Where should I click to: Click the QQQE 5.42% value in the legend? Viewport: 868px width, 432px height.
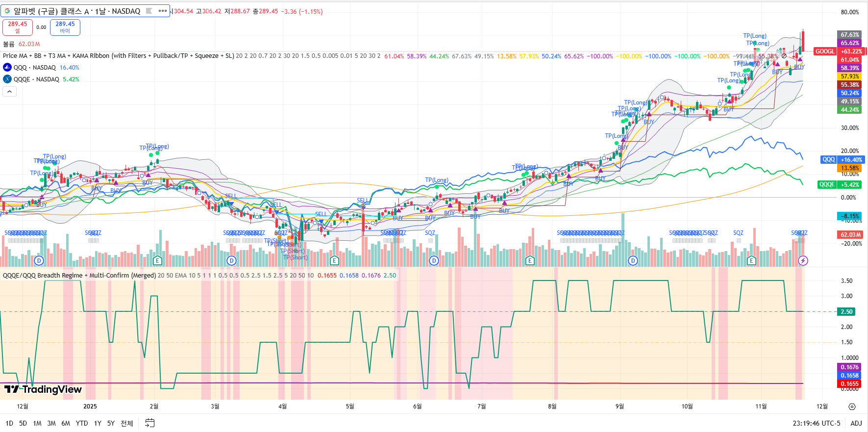coord(71,79)
